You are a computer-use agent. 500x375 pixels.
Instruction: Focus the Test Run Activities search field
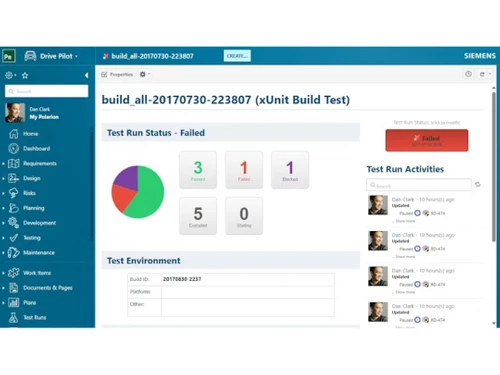click(x=419, y=185)
